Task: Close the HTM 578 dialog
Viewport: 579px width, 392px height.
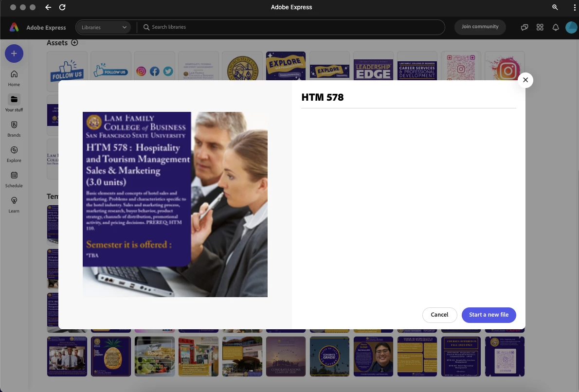Action: click(x=525, y=80)
